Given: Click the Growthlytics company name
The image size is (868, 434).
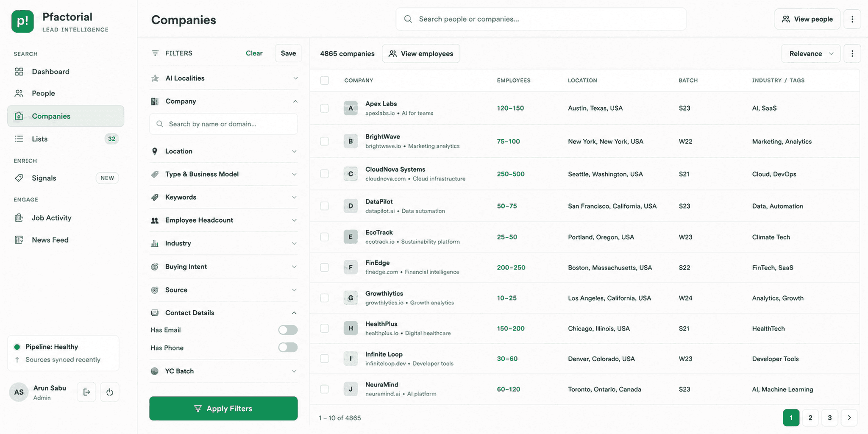Looking at the screenshot, I should click(x=384, y=293).
